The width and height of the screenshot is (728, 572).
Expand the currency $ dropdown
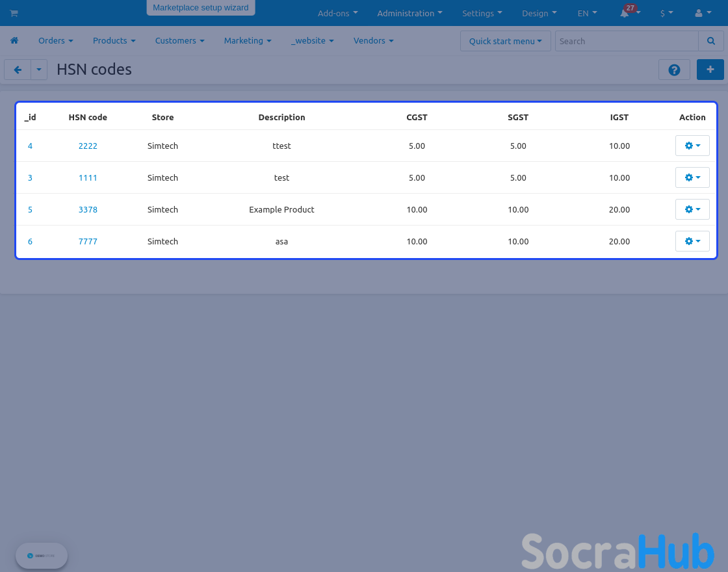[666, 13]
